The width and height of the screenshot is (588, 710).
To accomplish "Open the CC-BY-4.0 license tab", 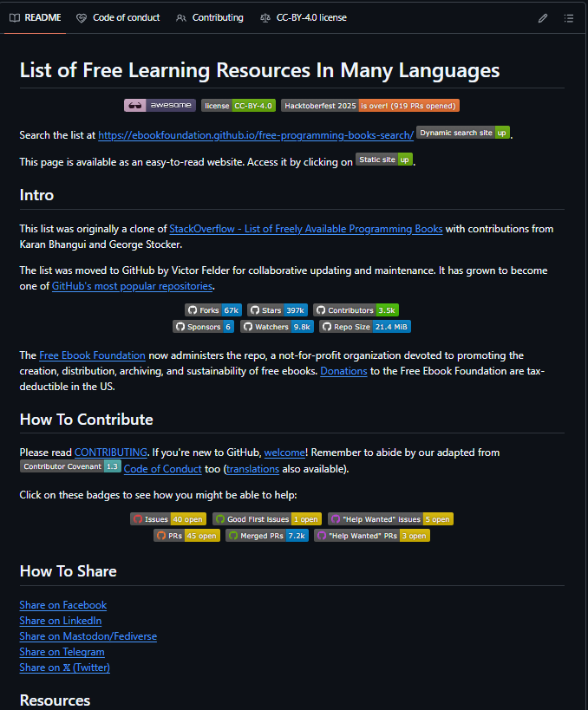I will click(x=304, y=17).
